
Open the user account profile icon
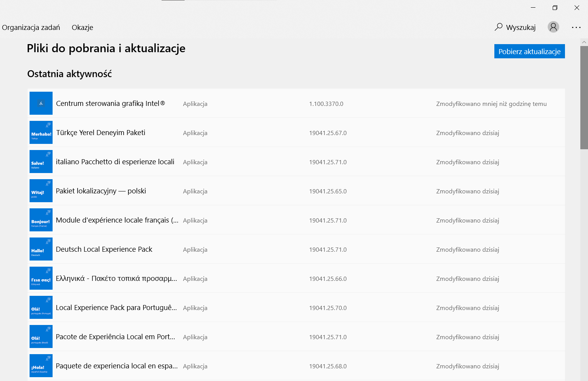pyautogui.click(x=553, y=27)
